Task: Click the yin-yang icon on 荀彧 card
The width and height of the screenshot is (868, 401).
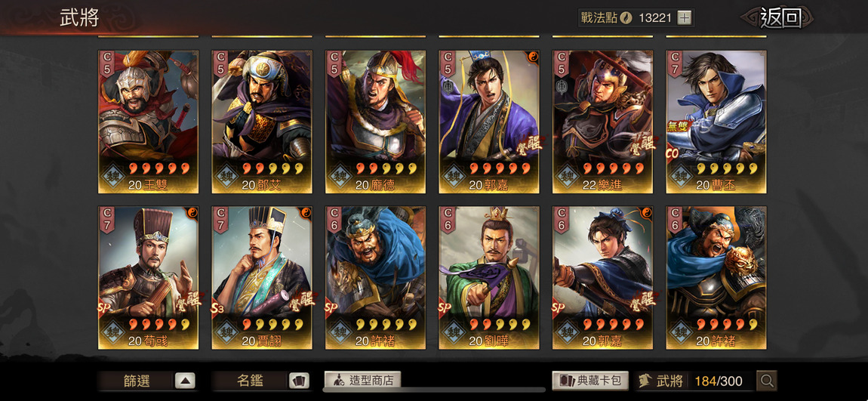Action: pos(192,213)
